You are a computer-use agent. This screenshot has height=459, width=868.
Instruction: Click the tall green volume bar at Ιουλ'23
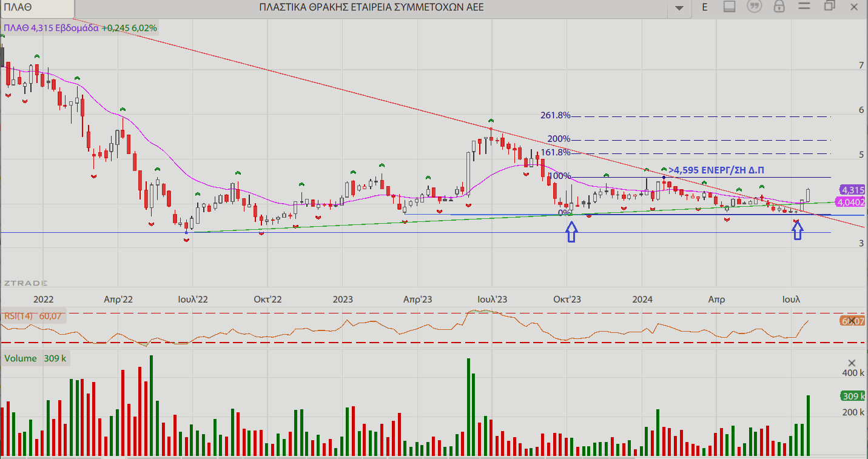click(469, 407)
